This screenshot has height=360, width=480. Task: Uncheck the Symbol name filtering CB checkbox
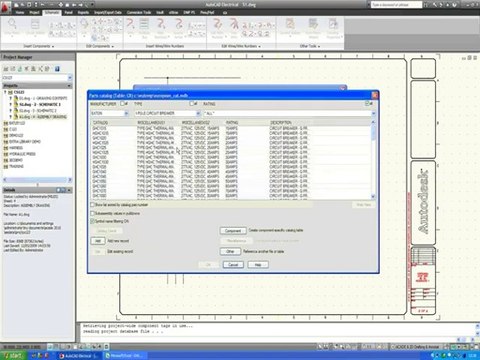[x=93, y=221]
